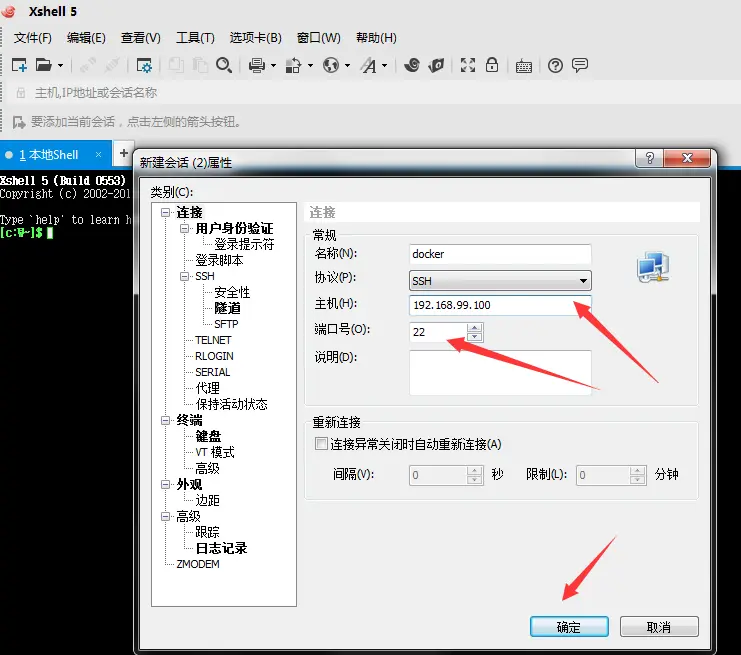
Task: Click the keyboard key-mapping icon
Action: tap(524, 66)
